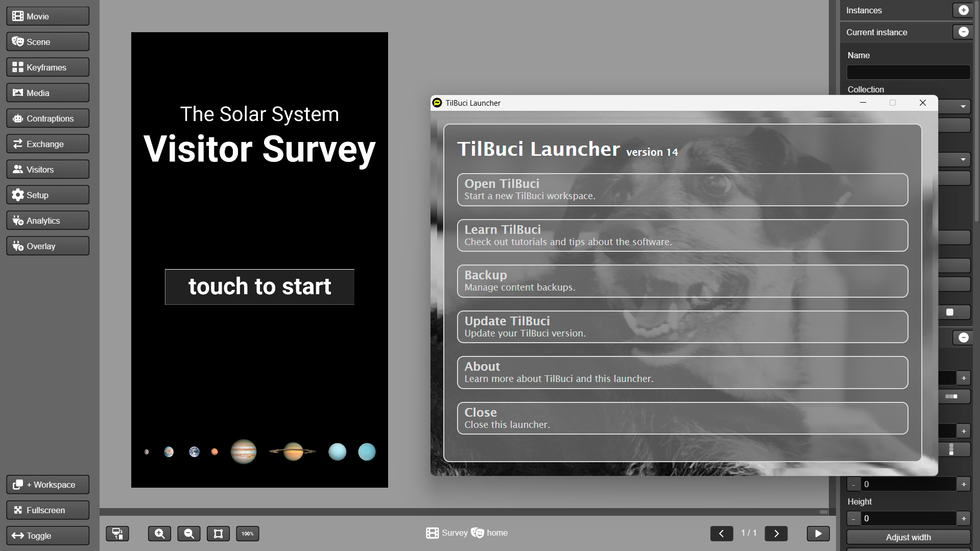Select Learn TilBuci in the launcher
The width and height of the screenshot is (980, 551).
(x=682, y=235)
